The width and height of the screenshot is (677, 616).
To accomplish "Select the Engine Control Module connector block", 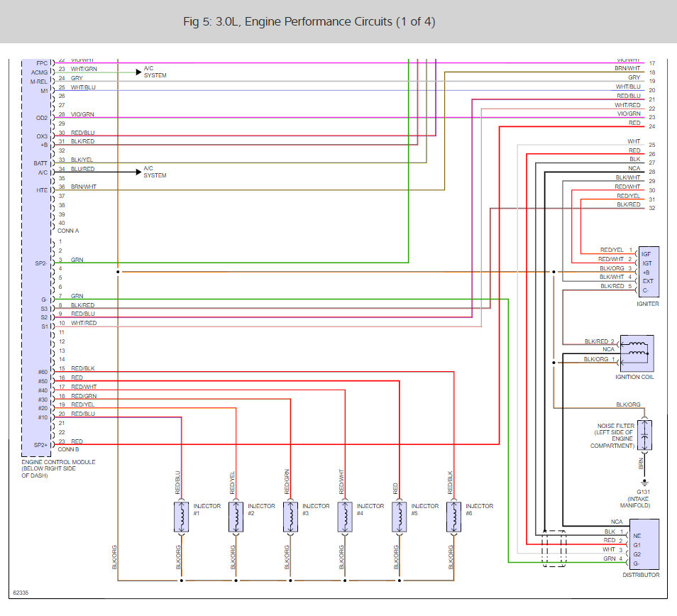I will (x=35, y=255).
